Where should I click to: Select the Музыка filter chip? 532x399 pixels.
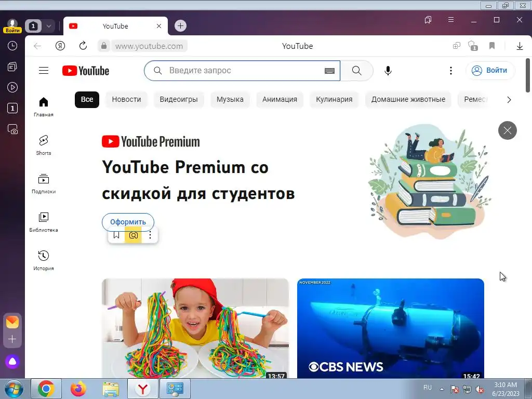230,99
